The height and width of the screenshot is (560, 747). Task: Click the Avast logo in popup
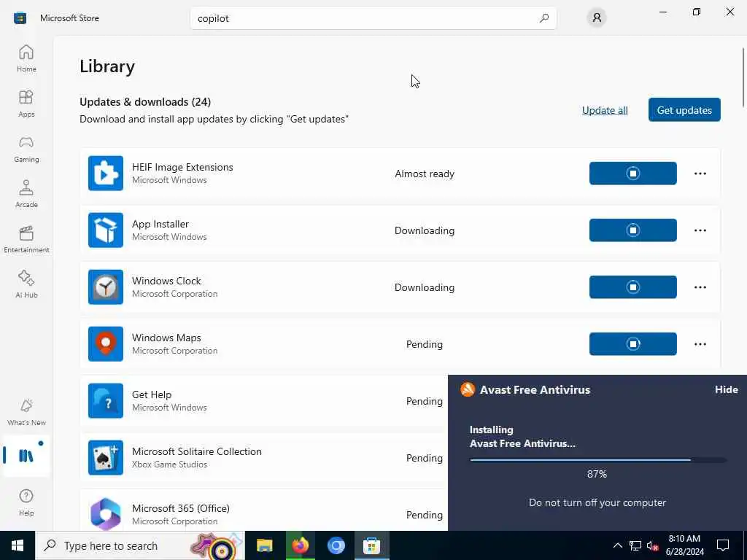(x=468, y=389)
